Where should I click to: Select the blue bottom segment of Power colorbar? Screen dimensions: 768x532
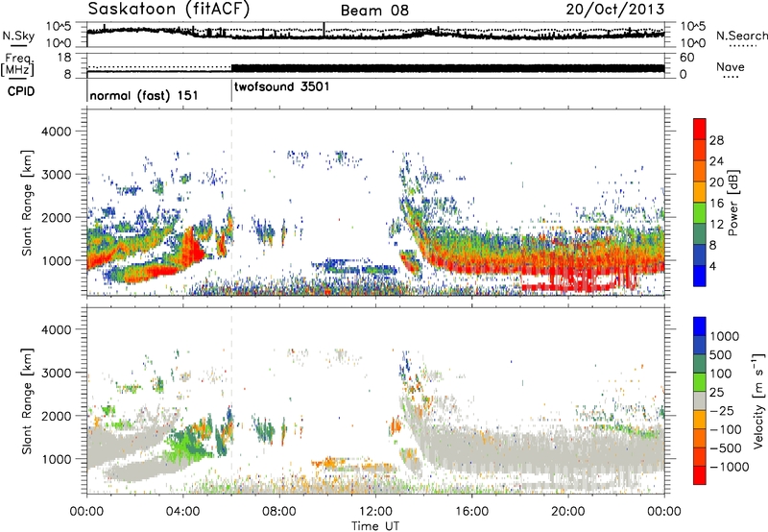[x=700, y=276]
